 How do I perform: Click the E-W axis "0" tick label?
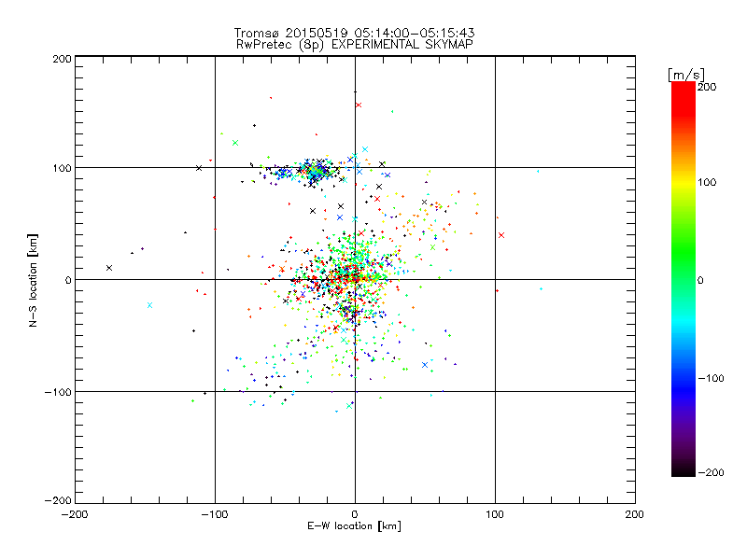tap(355, 514)
